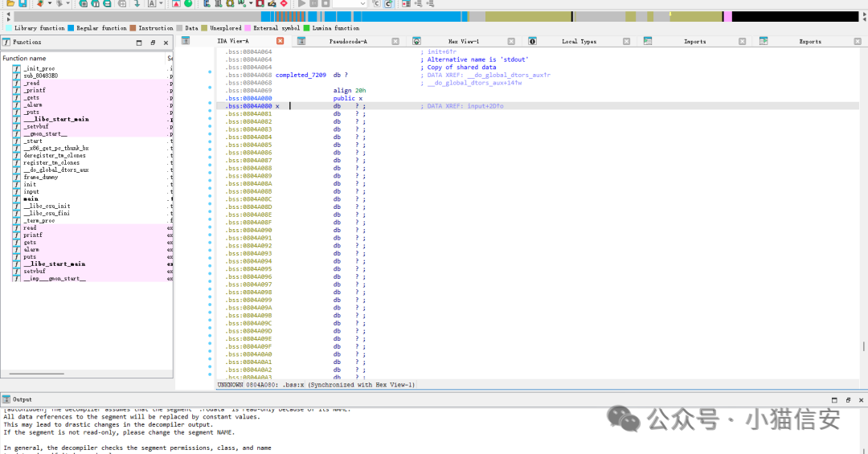Stop process with the square stop button
This screenshot has width=868, height=454.
tap(326, 3)
